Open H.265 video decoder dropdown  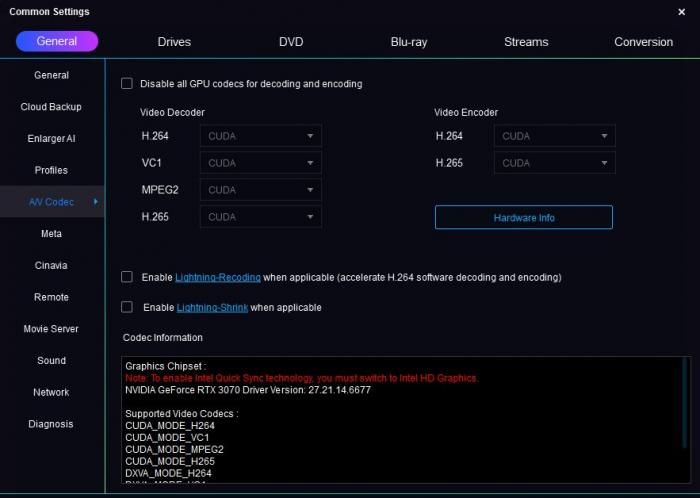coord(261,217)
